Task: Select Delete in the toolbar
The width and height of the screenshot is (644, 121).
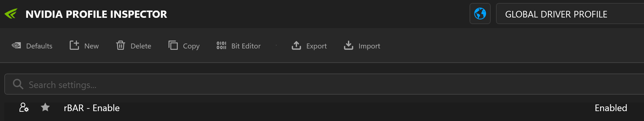Action: tap(141, 46)
